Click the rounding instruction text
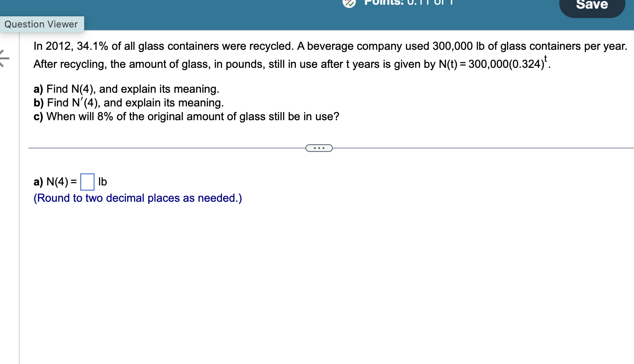The image size is (634, 364). click(x=137, y=198)
